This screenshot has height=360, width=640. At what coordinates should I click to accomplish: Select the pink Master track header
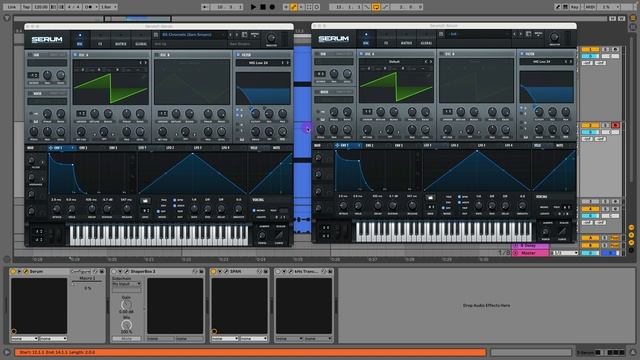click(x=530, y=253)
